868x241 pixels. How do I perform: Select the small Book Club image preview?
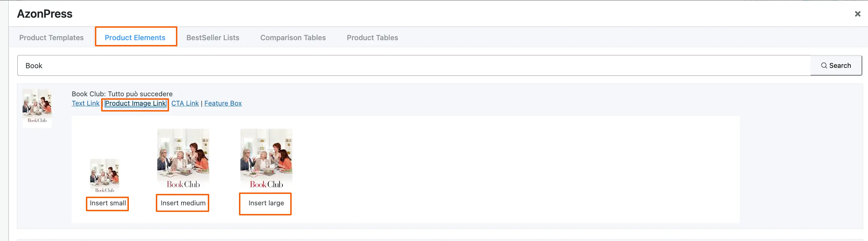[105, 175]
